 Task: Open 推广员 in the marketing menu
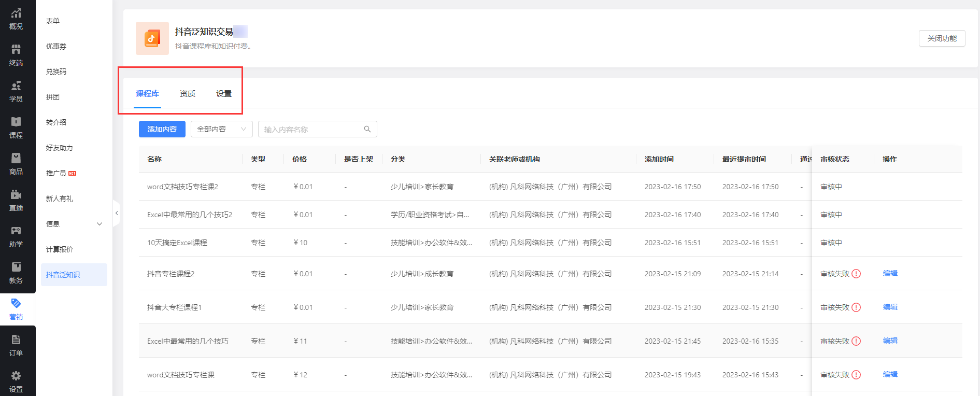pyautogui.click(x=56, y=173)
